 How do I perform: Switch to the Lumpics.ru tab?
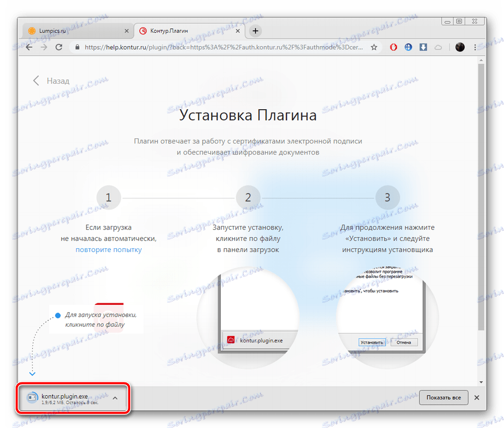point(78,31)
